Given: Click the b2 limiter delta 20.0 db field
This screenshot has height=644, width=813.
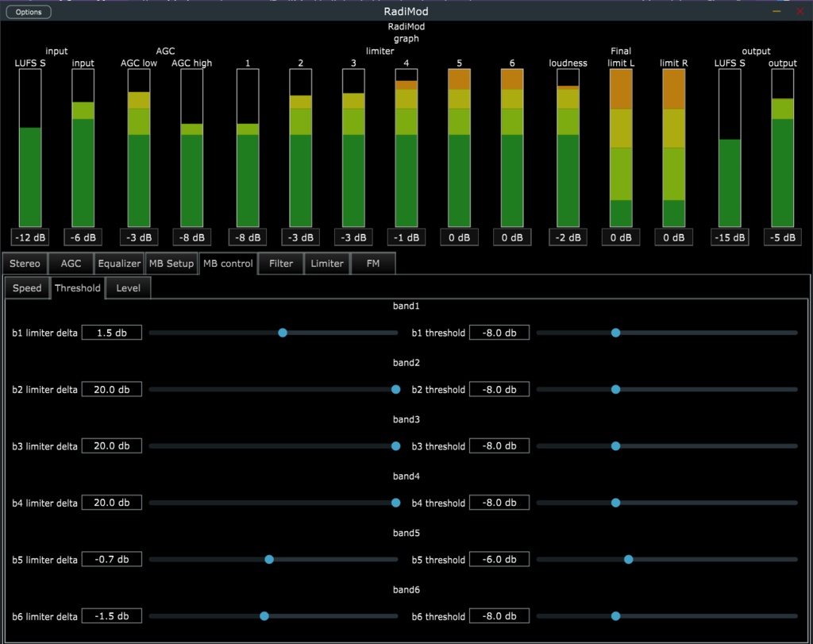Looking at the screenshot, I should (x=112, y=389).
